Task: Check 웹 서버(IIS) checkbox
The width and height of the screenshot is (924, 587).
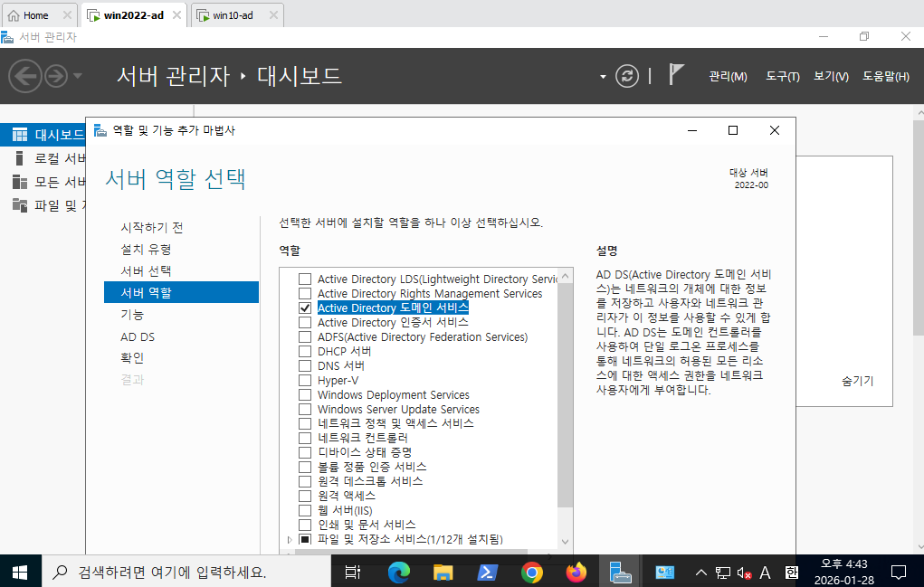Action: coord(305,510)
